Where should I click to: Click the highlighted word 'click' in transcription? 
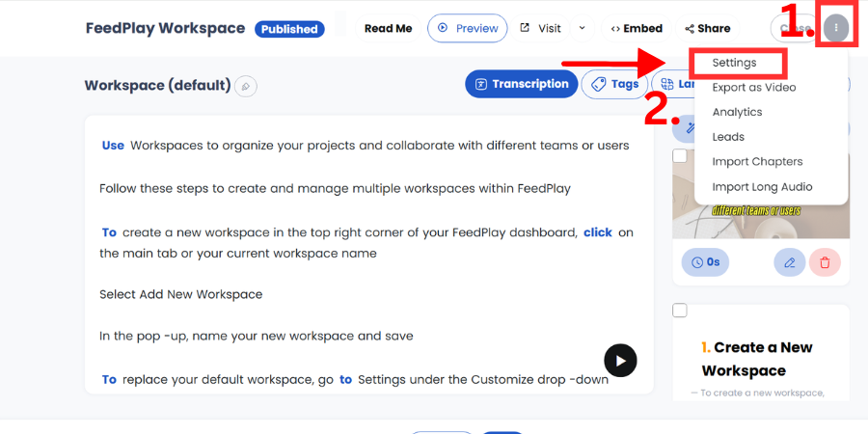(x=598, y=232)
